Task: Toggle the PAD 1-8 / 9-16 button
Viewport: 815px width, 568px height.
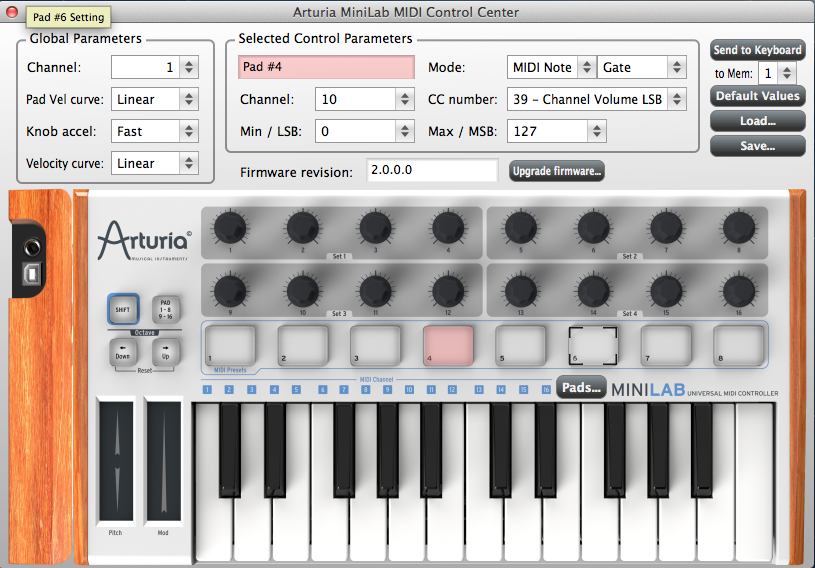Action: point(166,310)
